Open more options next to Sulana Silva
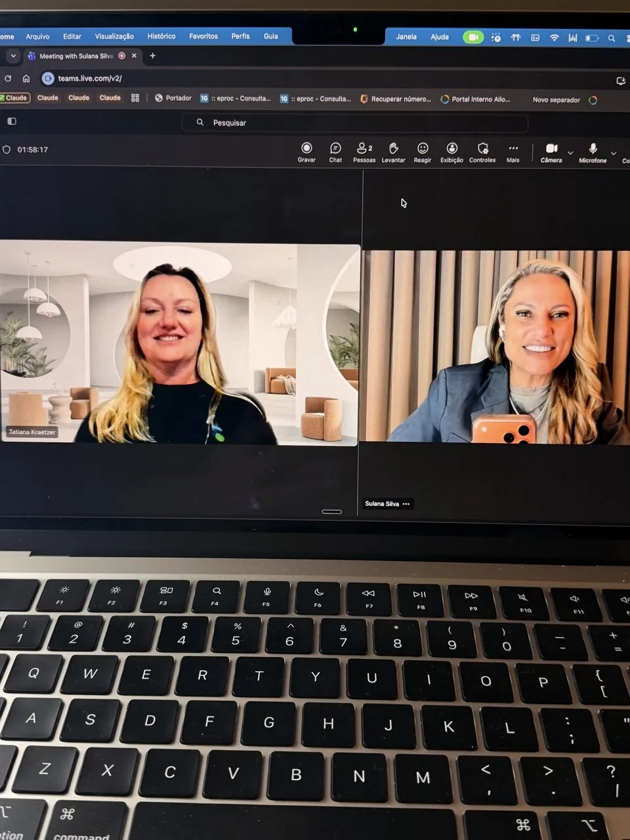 pos(406,504)
